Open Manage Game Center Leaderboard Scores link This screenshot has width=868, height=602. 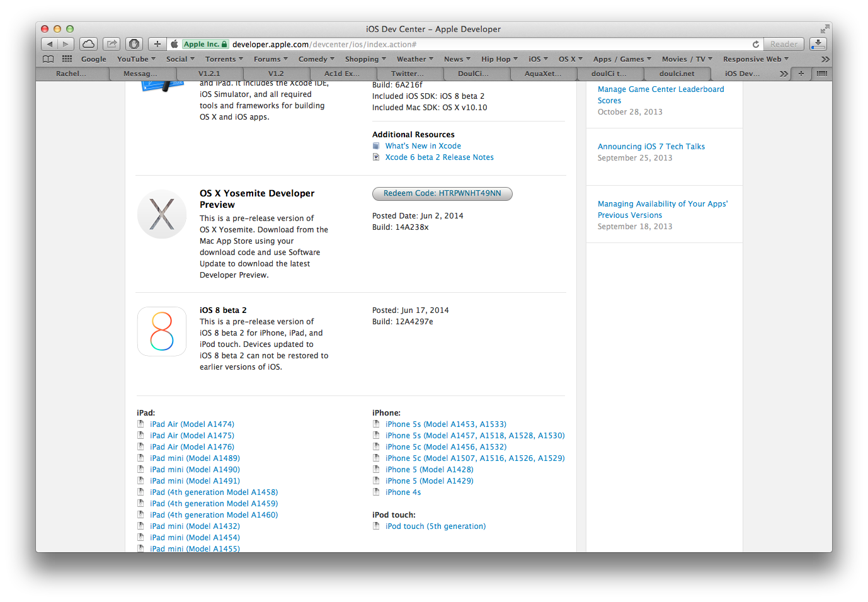tap(661, 95)
